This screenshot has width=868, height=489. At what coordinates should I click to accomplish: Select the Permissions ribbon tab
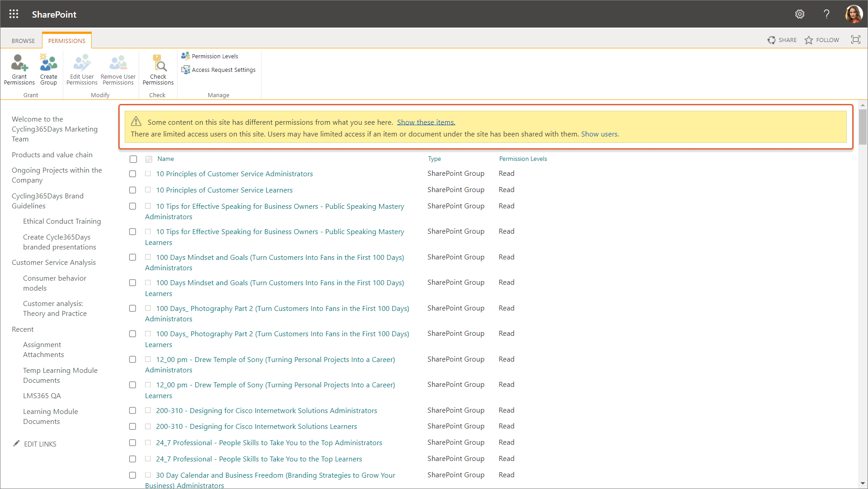pos(67,41)
